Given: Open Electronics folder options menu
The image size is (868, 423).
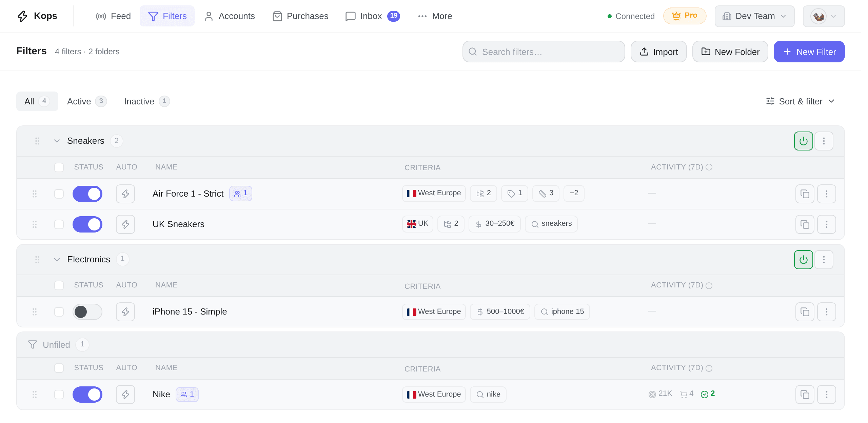Looking at the screenshot, I should (824, 260).
